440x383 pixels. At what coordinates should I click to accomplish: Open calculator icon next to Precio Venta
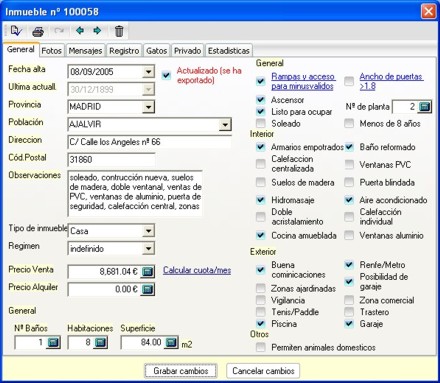[147, 272]
